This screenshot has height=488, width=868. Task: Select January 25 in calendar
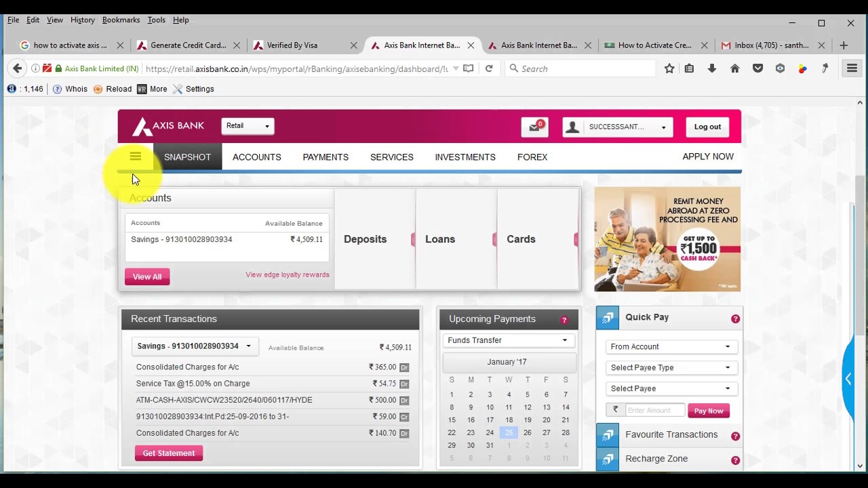point(509,432)
